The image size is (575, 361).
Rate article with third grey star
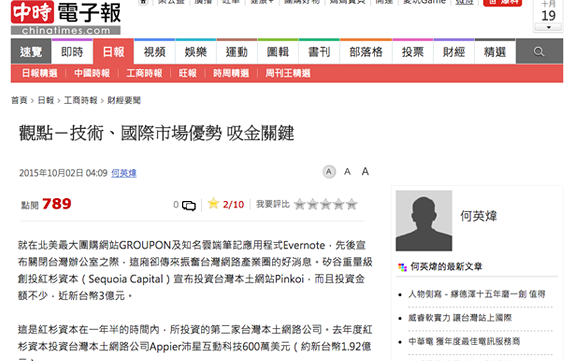tap(326, 204)
